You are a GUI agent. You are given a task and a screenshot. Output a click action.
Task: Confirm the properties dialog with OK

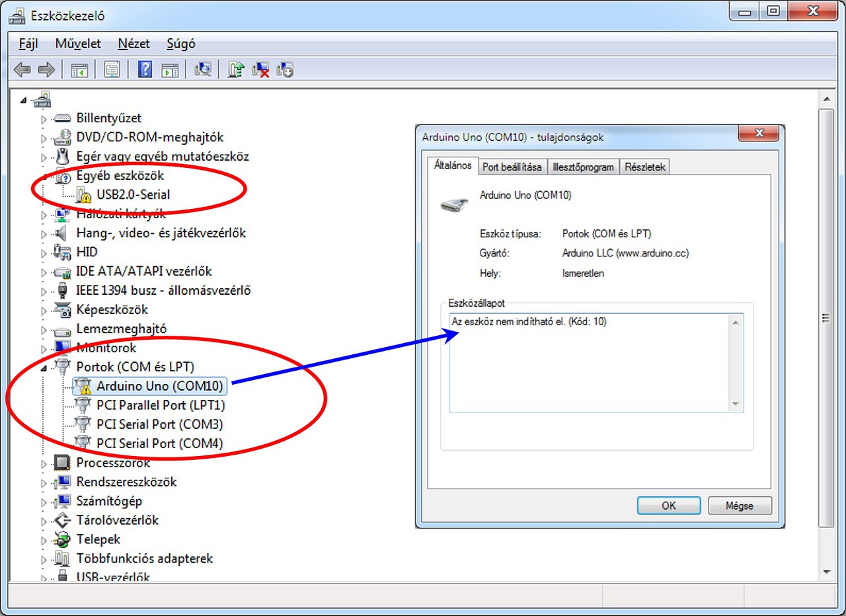(669, 506)
